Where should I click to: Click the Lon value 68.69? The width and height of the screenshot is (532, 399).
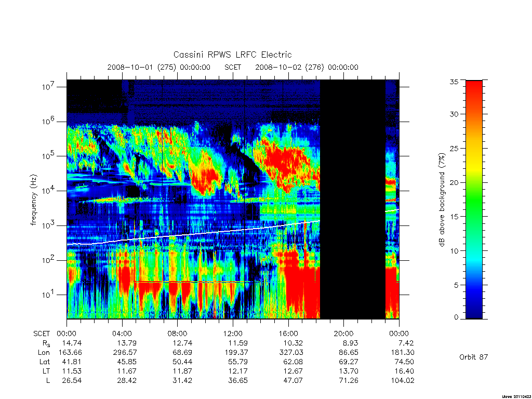(182, 353)
